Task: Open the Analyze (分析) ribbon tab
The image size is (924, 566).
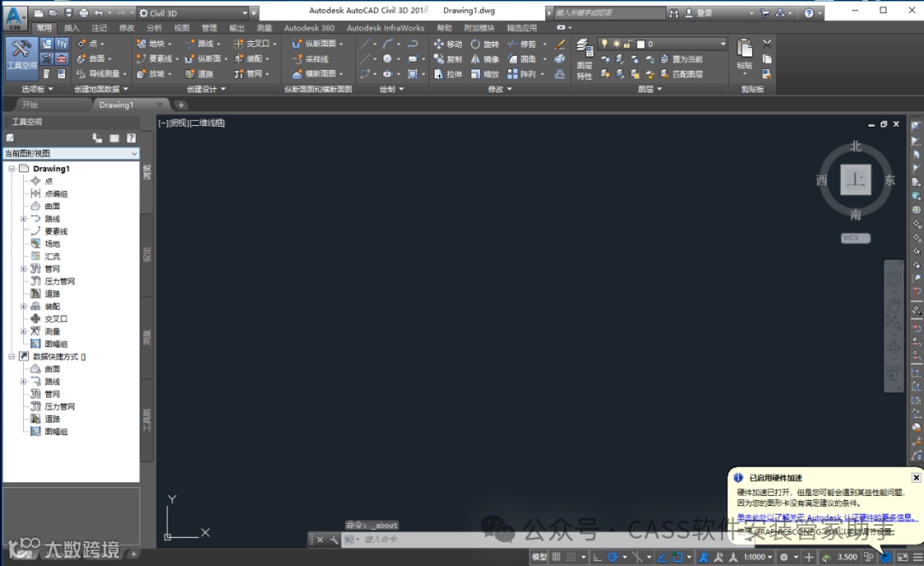Action: (x=154, y=27)
